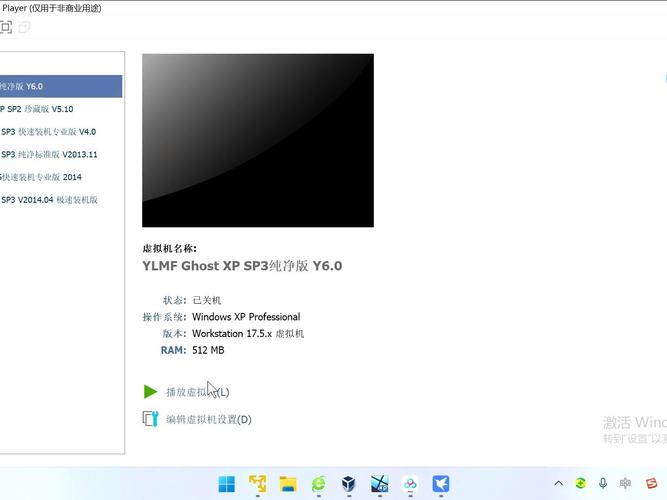Screen dimensions: 667x500
Task: Click the greyed-out Unity mode toolbar icon
Action: tap(24, 28)
